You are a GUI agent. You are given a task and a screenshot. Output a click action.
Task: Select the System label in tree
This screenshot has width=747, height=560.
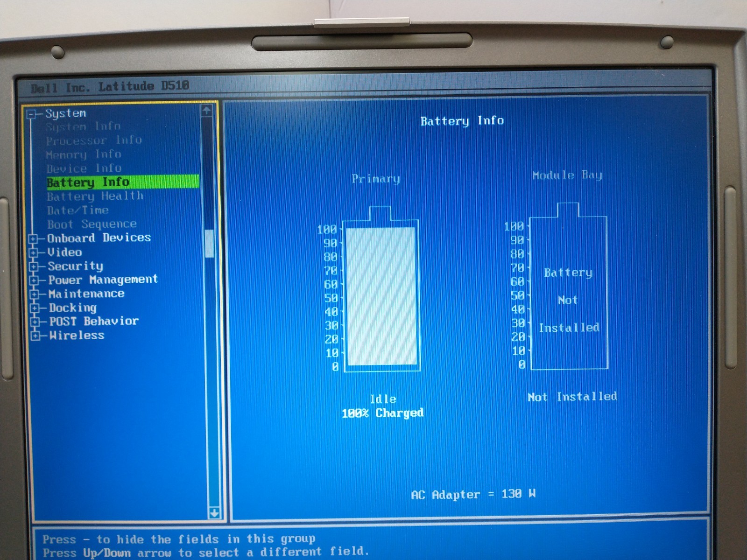click(x=66, y=113)
